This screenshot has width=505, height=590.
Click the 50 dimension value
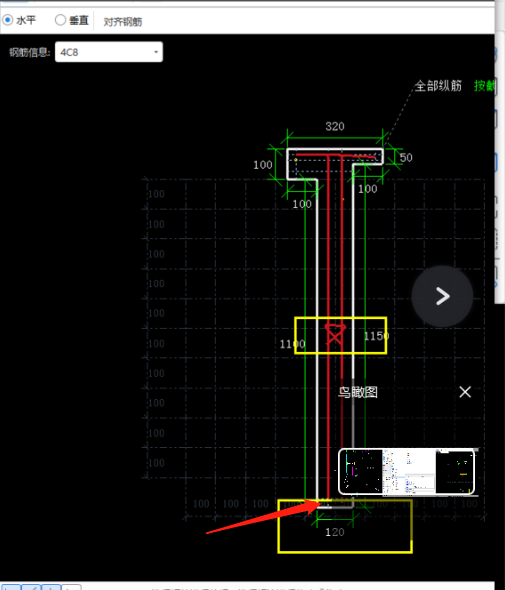pos(406,158)
